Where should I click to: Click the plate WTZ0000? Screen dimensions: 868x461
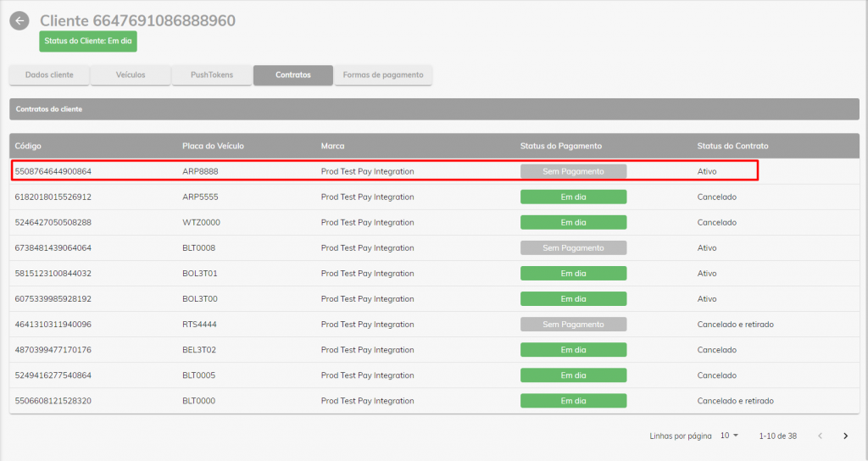click(x=201, y=223)
